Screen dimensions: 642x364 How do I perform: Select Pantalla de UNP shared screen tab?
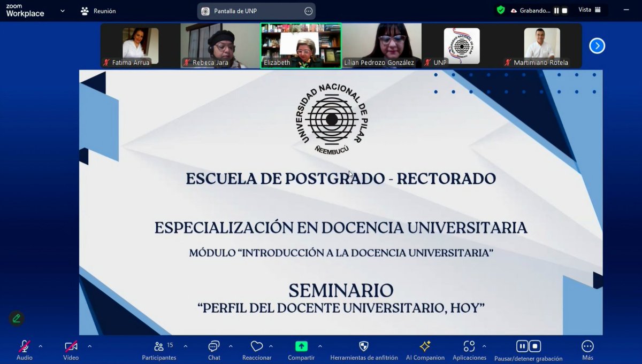(256, 11)
